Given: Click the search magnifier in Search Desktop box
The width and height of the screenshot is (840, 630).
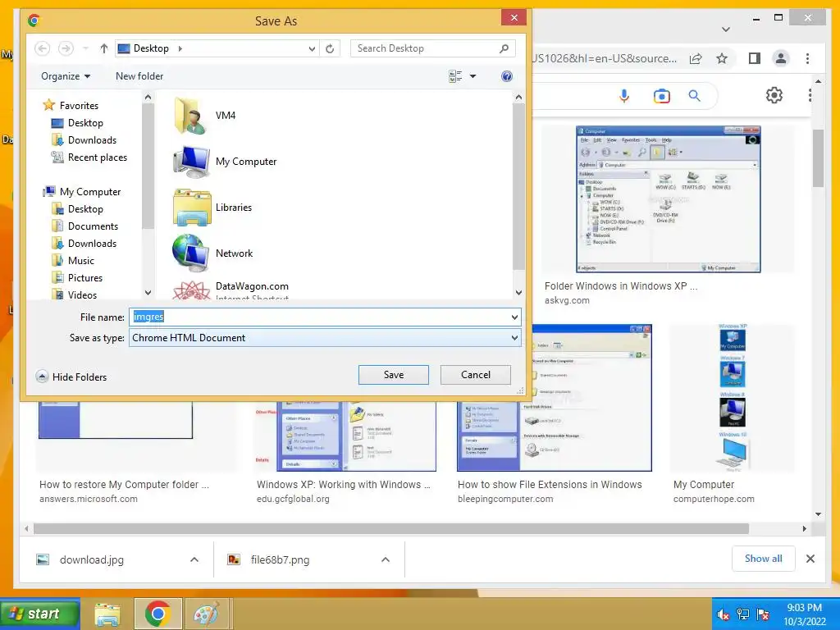Looking at the screenshot, I should (x=504, y=48).
